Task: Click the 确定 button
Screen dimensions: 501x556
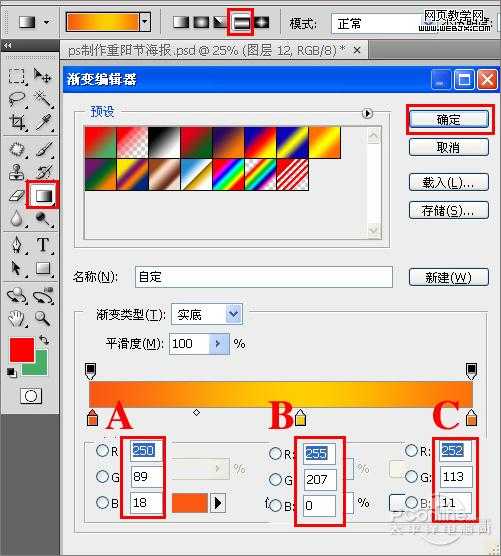Action: tap(449, 119)
